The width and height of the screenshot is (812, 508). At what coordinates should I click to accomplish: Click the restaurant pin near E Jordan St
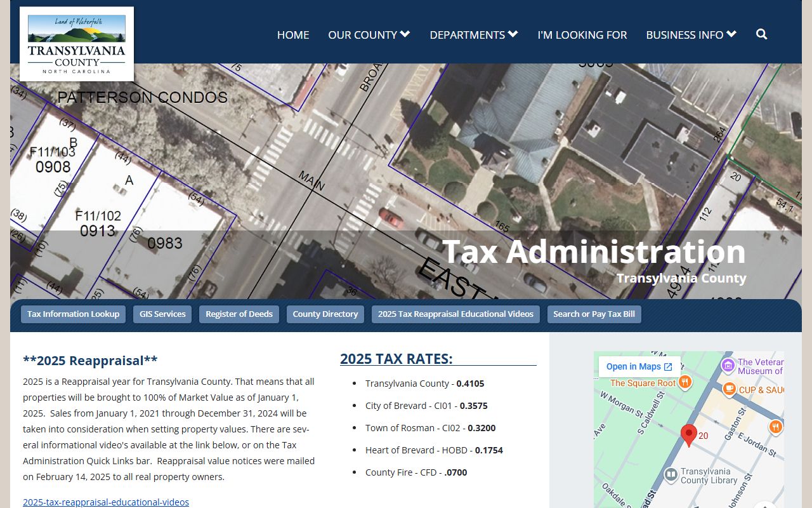tap(775, 427)
